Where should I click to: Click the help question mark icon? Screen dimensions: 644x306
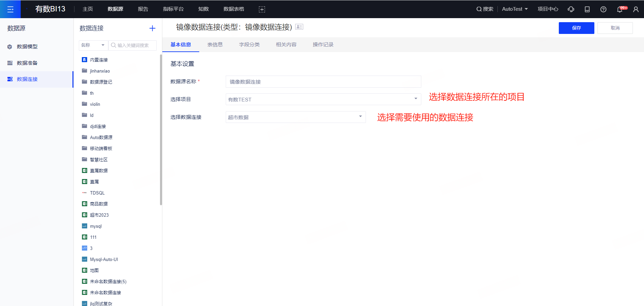[603, 9]
